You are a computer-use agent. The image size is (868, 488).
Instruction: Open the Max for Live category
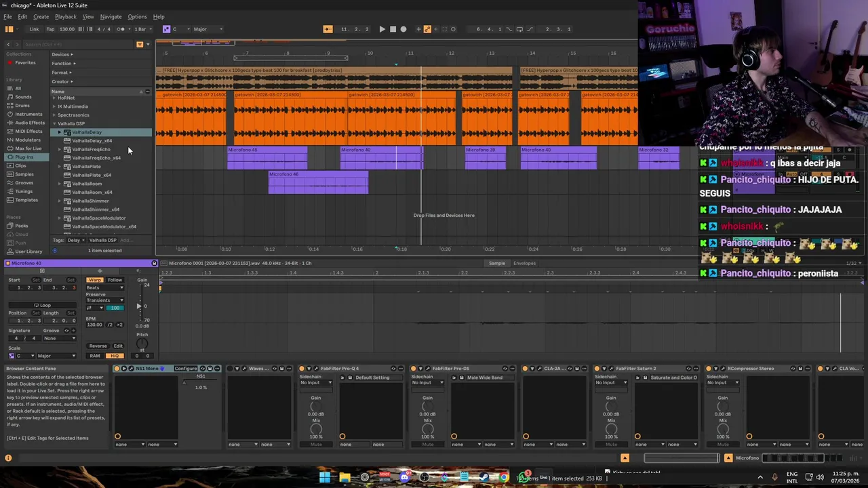pos(28,148)
